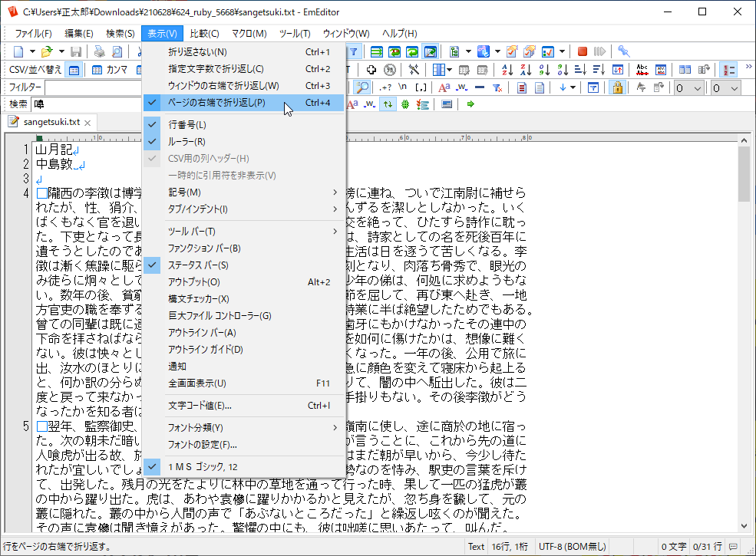
Task: Select 全画面表示(U) menu item
Action: coord(243,383)
